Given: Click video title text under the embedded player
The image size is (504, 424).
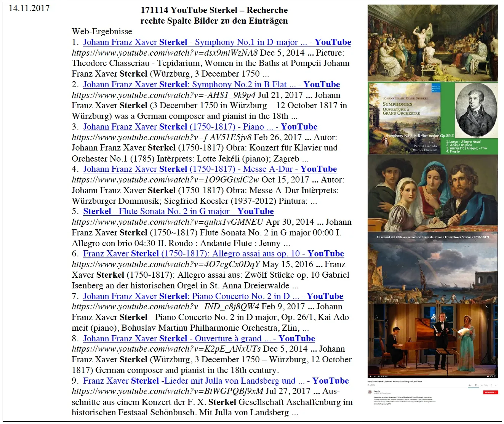Looking at the screenshot, I should (x=395, y=381).
